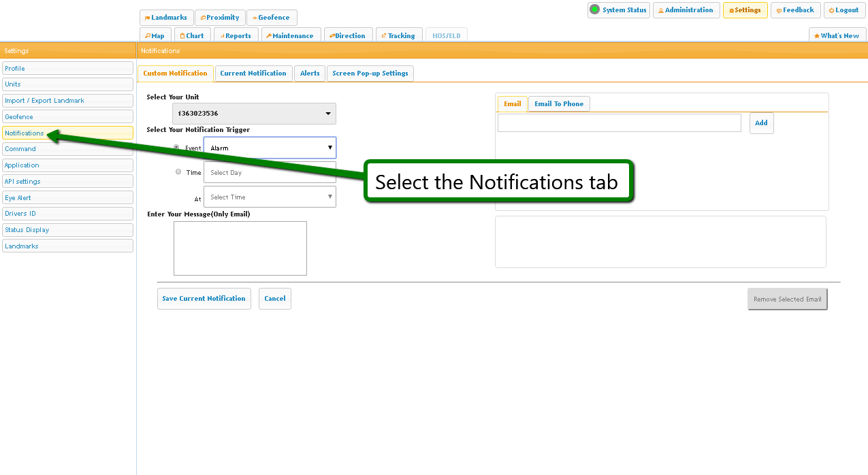Open the Landmarks toolbar button
The width and height of the screenshot is (868, 475).
coord(166,18)
